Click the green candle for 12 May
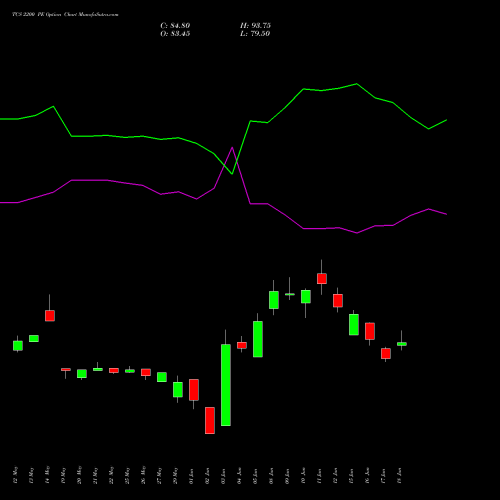 [18, 346]
